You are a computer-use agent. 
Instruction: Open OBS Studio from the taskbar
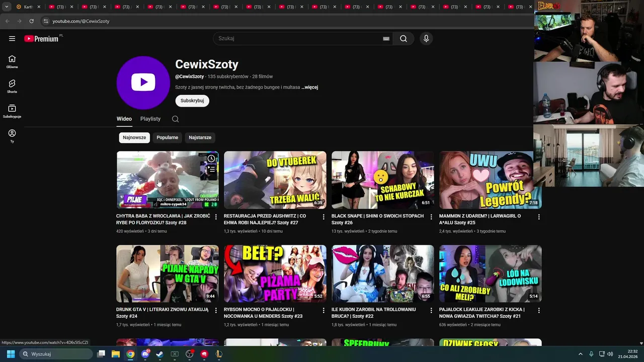coord(189,354)
